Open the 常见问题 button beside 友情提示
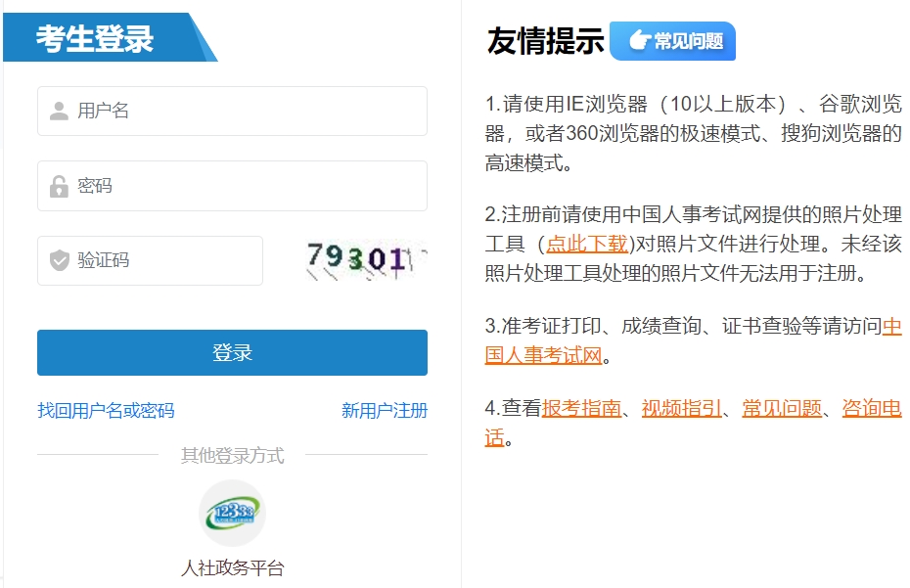This screenshot has height=588, width=910. click(672, 41)
